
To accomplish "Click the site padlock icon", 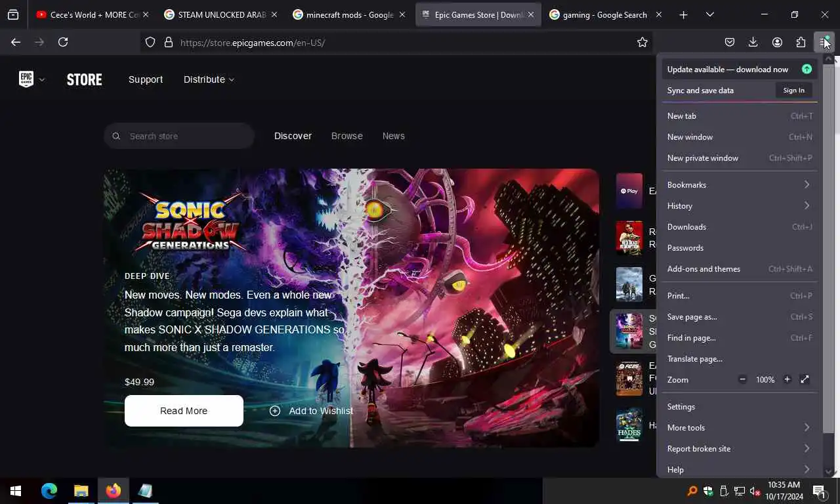I will tap(169, 42).
